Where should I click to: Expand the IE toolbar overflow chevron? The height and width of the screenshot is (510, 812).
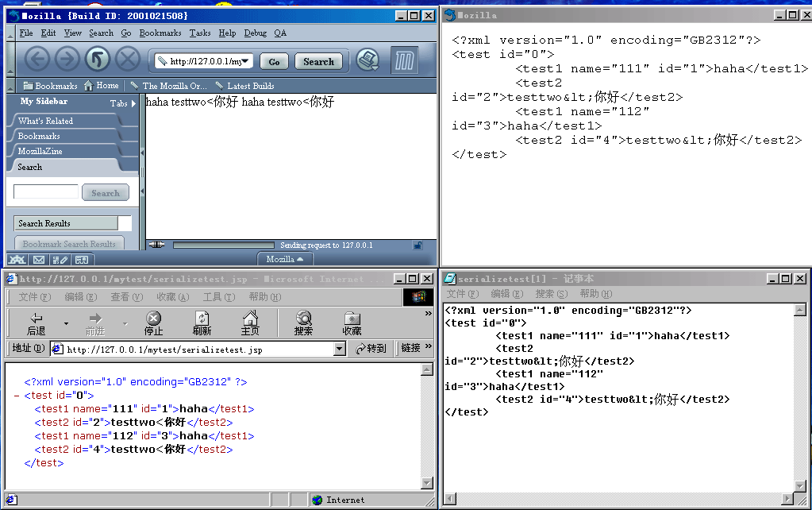point(429,314)
